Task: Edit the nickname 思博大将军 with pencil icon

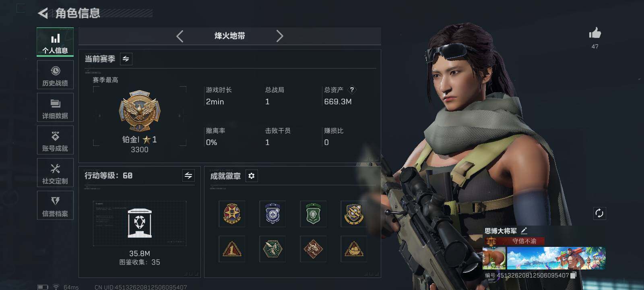Action: (524, 231)
